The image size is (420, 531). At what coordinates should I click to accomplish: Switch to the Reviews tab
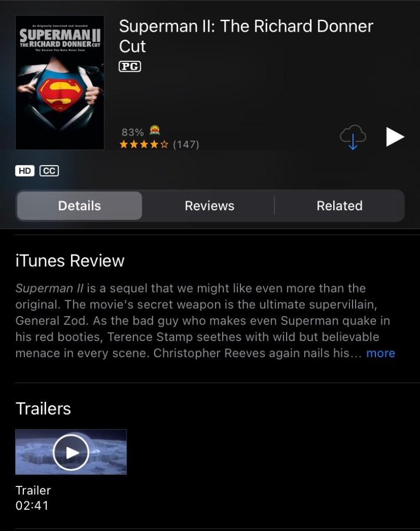[209, 206]
